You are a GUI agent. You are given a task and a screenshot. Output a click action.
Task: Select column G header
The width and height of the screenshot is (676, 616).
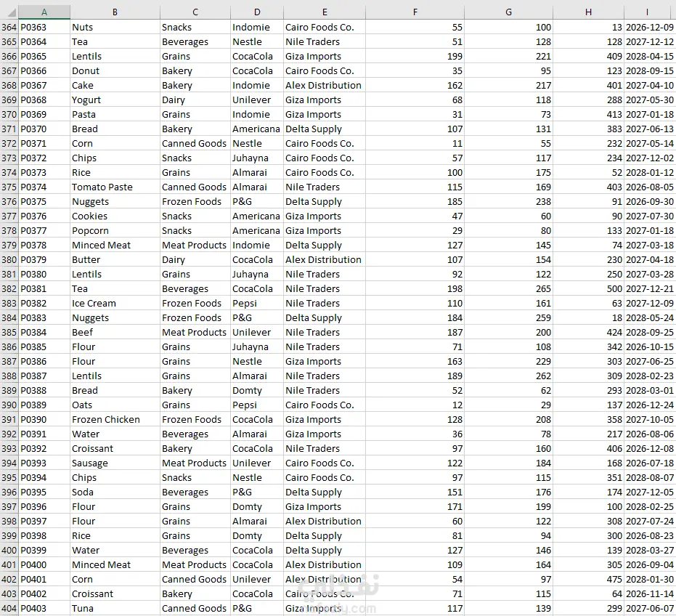[509, 12]
